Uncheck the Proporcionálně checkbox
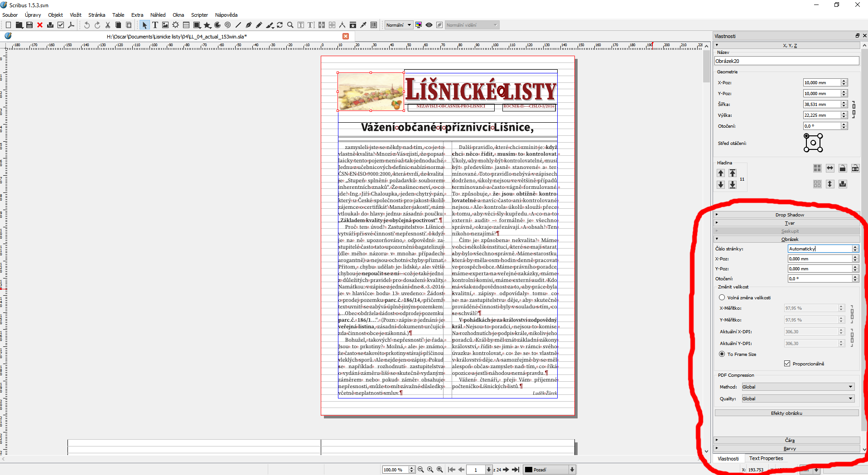 click(x=787, y=364)
